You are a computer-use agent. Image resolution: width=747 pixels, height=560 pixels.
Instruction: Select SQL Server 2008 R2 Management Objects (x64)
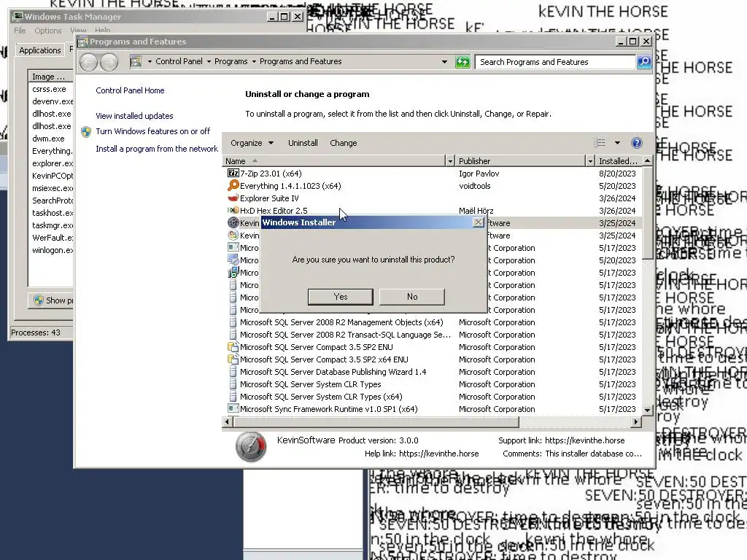tap(341, 322)
